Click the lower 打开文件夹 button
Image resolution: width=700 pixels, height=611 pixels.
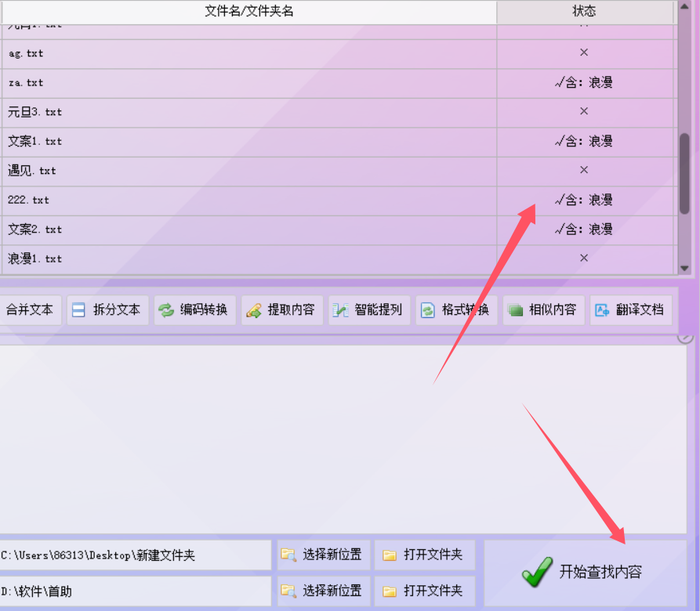click(423, 591)
